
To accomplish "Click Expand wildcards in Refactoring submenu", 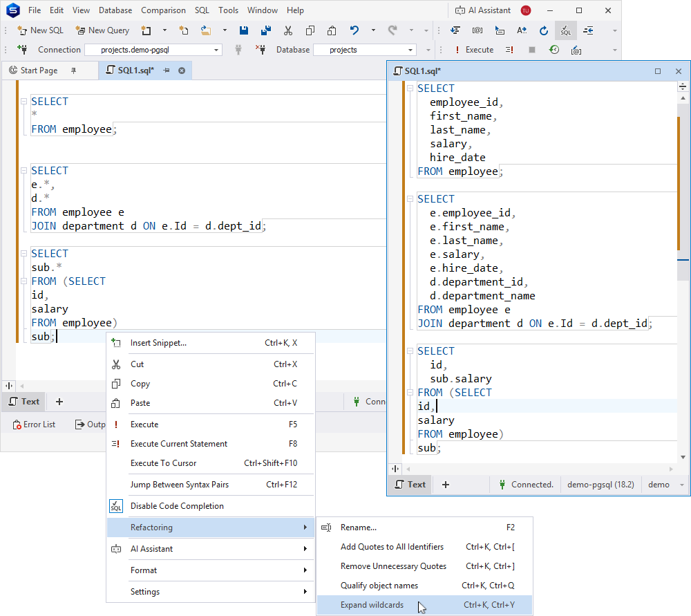I will pyautogui.click(x=424, y=605).
